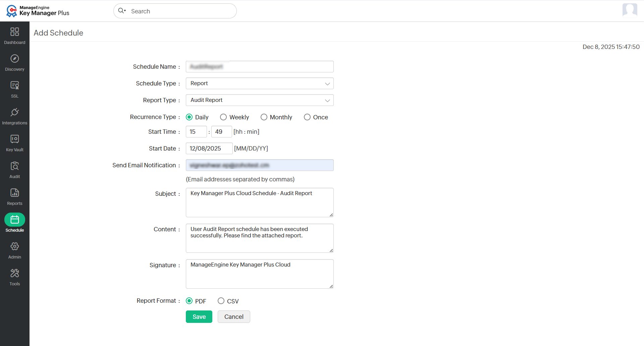Focus the Schedule Name field
Screen dimensions: 644x346
(x=260, y=67)
